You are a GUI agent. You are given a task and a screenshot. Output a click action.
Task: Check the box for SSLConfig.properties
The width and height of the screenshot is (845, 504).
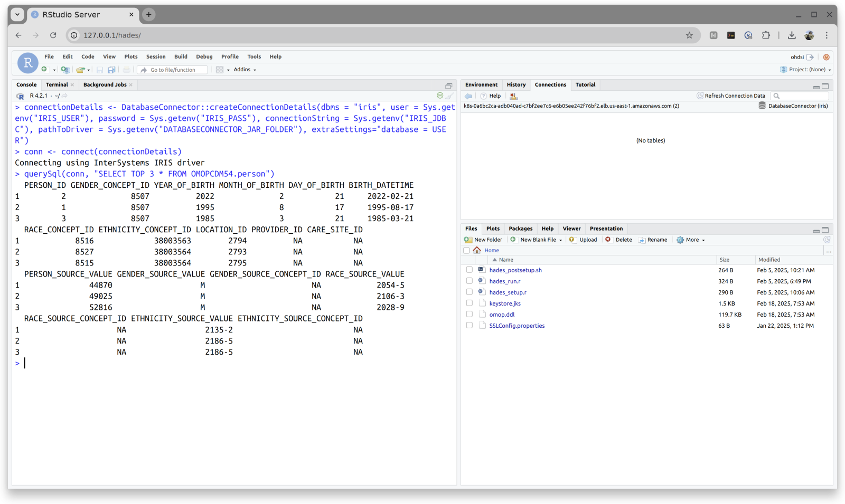point(469,325)
